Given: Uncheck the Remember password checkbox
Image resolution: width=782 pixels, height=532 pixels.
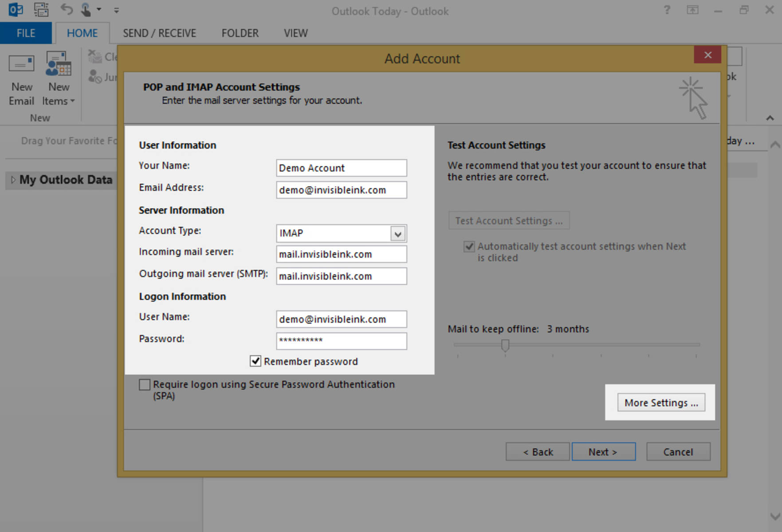Looking at the screenshot, I should click(255, 361).
